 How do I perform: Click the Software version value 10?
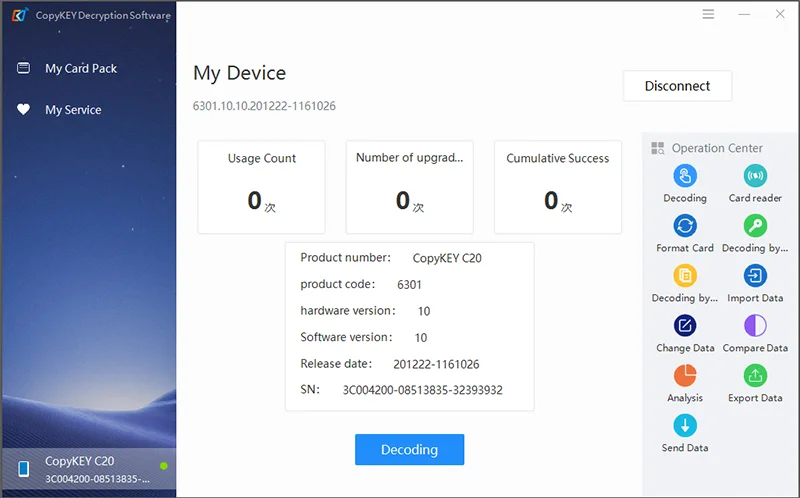click(420, 338)
